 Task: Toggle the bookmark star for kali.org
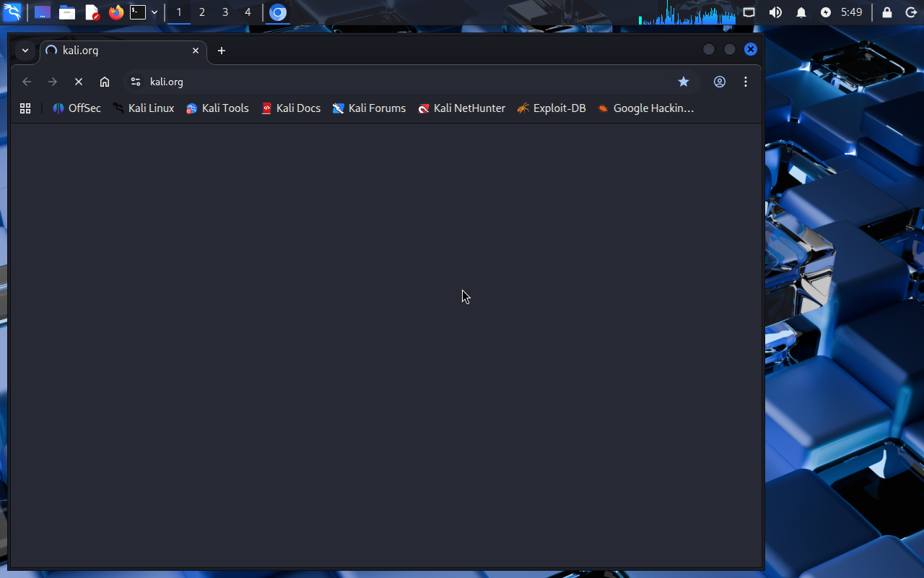684,82
